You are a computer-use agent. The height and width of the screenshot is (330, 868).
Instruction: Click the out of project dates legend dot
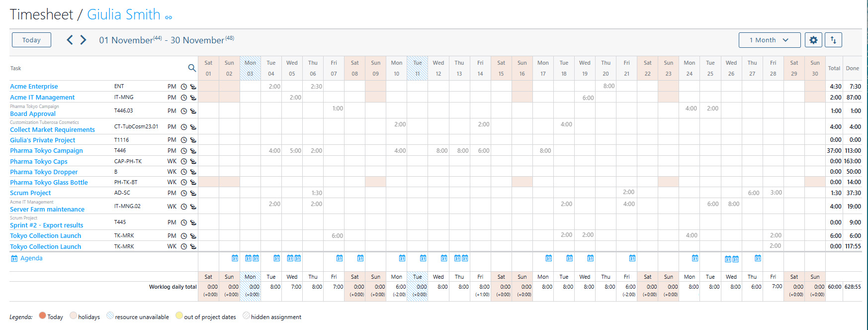point(179,315)
